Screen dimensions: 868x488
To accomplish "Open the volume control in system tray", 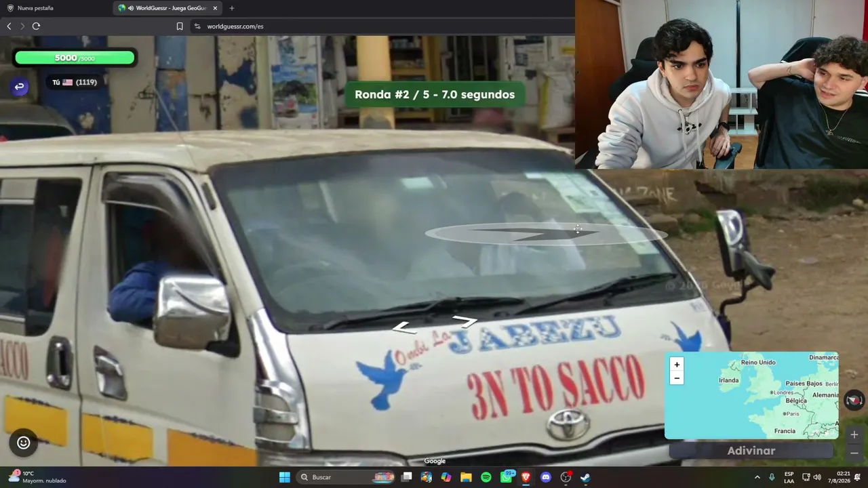I will click(x=817, y=477).
